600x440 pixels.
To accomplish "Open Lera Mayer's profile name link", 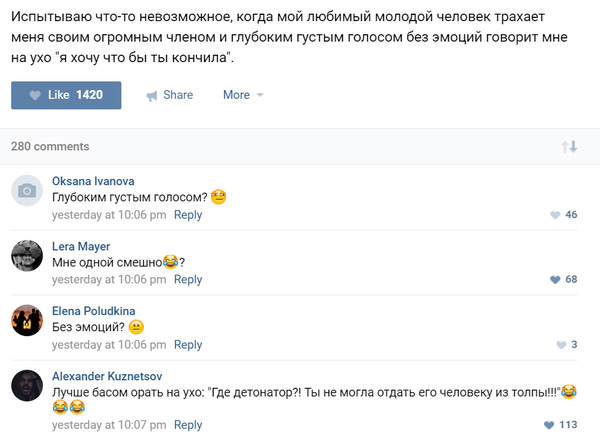I will coord(81,246).
